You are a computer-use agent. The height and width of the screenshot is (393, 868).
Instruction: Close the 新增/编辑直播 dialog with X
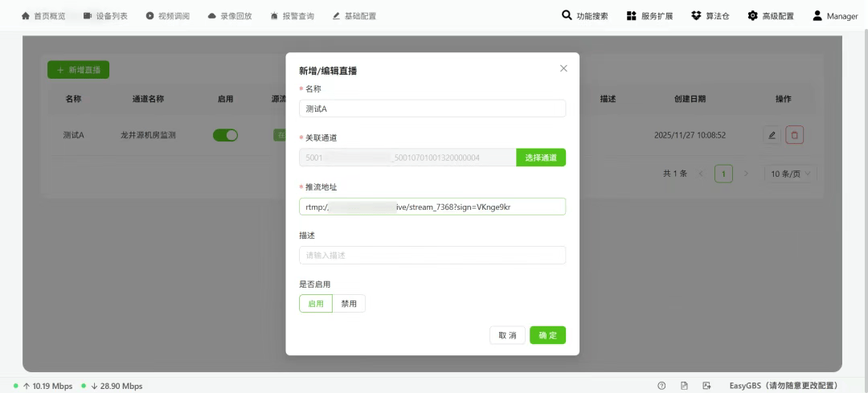pyautogui.click(x=563, y=69)
